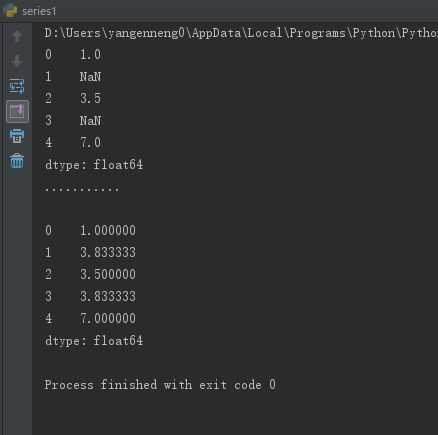
Task: Click the Down the Stack Trace arrow
Action: 17,61
